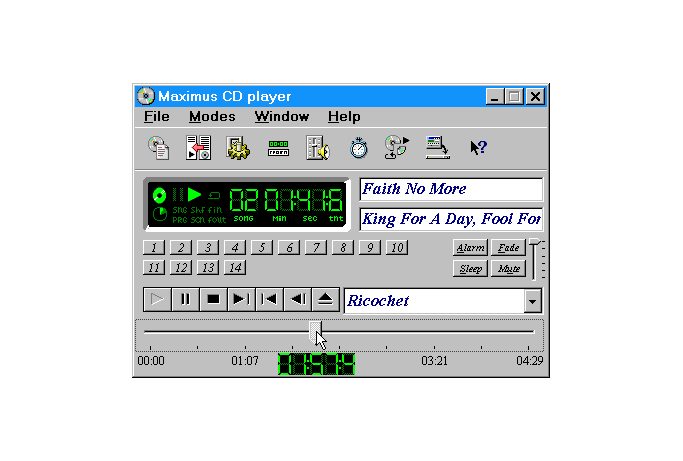Click the rewind step-back button
The width and height of the screenshot is (683, 461).
[297, 299]
